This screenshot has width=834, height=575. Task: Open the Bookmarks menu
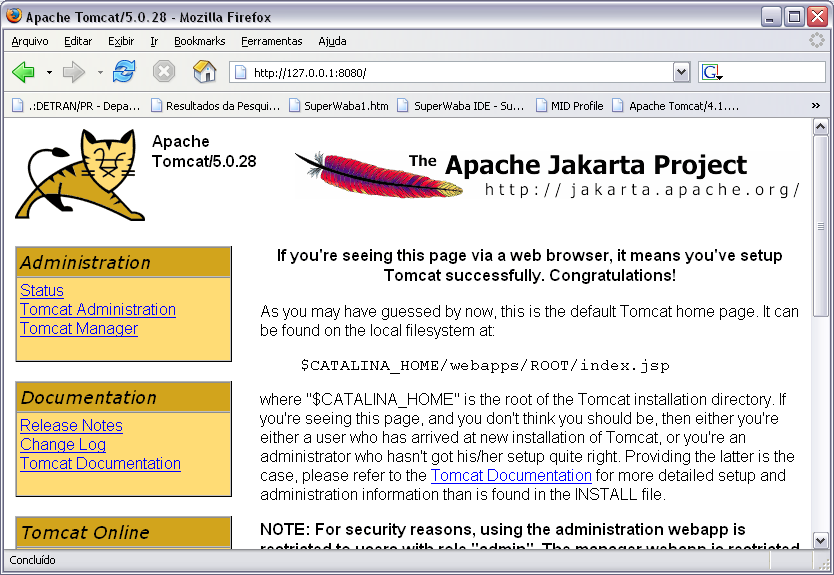pos(199,41)
